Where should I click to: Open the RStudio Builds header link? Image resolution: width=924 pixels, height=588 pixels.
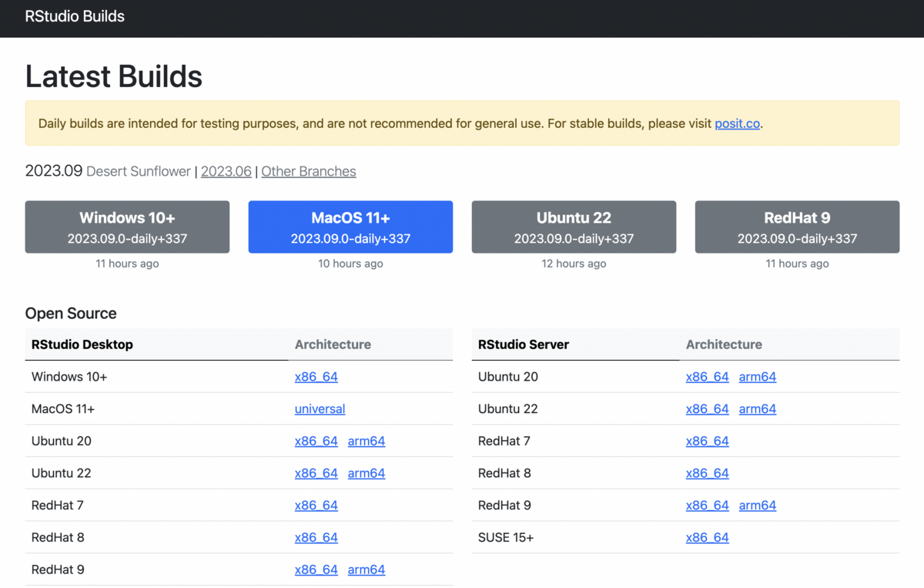tap(75, 16)
